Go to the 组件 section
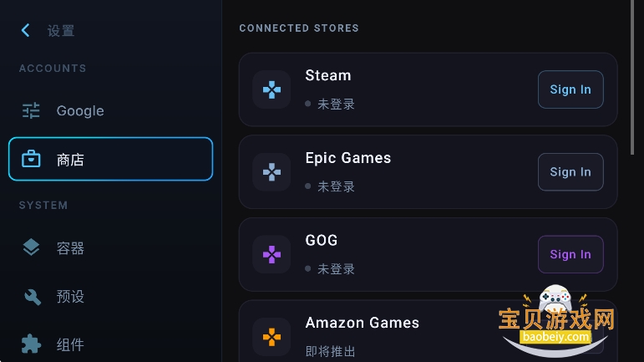 click(x=70, y=344)
